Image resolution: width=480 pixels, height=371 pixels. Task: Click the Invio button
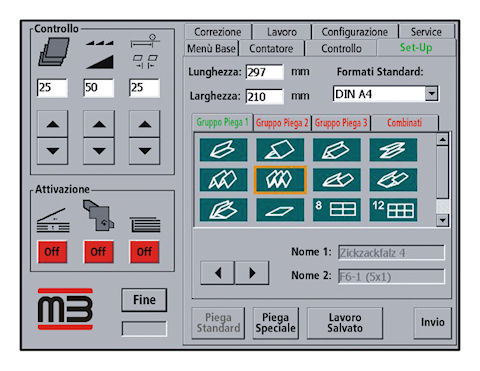(432, 322)
